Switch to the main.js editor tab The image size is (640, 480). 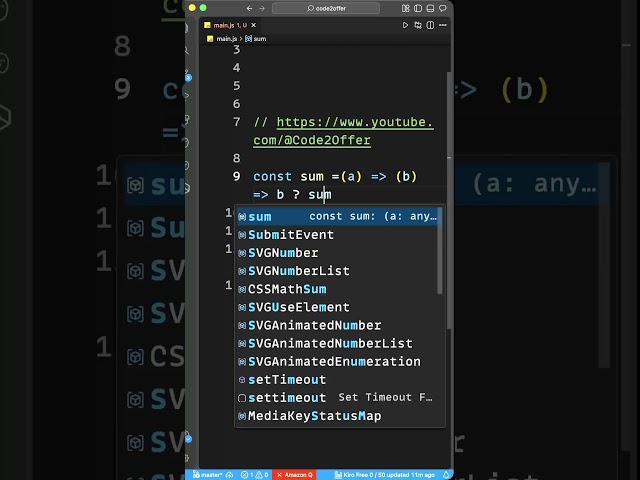click(230, 25)
